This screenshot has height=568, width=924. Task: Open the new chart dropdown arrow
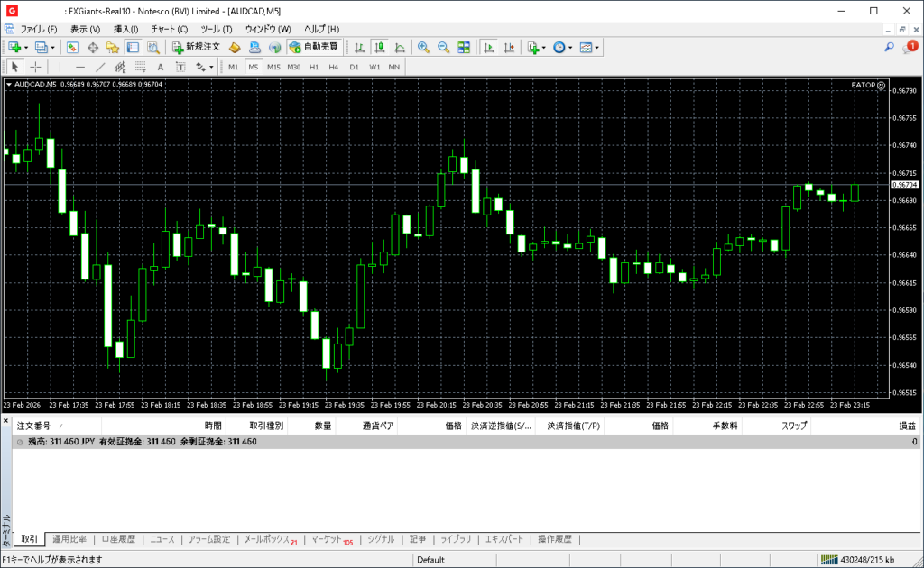coord(26,47)
